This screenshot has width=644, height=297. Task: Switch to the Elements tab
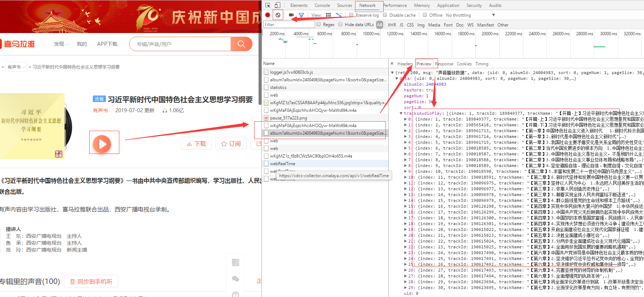[299, 5]
